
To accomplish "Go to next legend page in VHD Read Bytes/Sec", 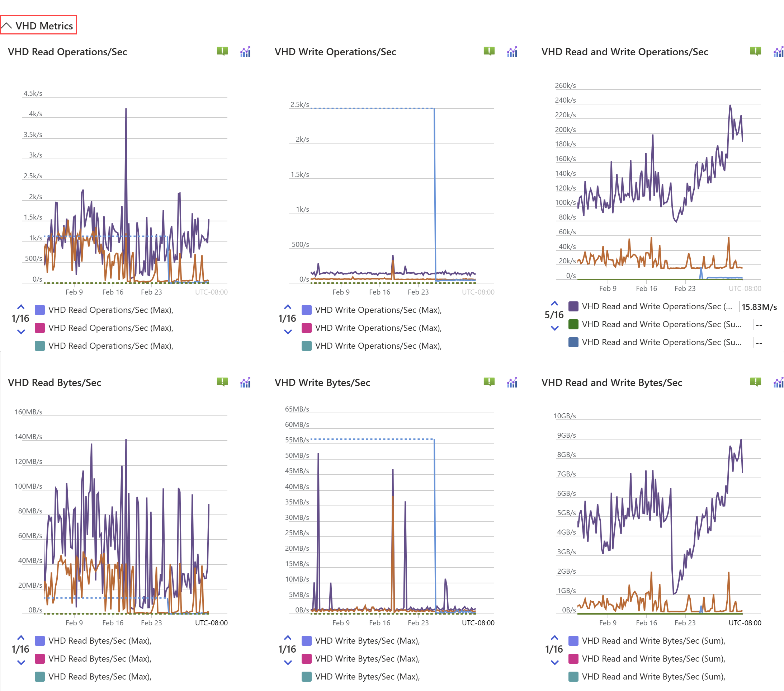I will tap(21, 662).
